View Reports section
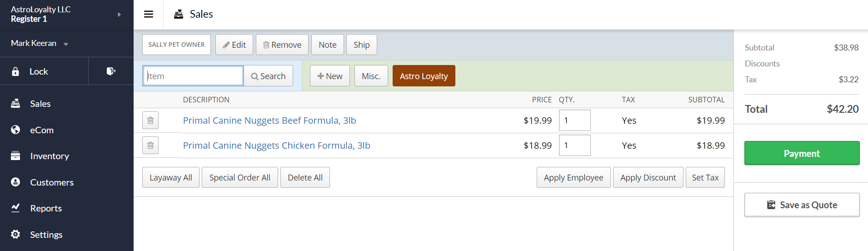 [45, 208]
